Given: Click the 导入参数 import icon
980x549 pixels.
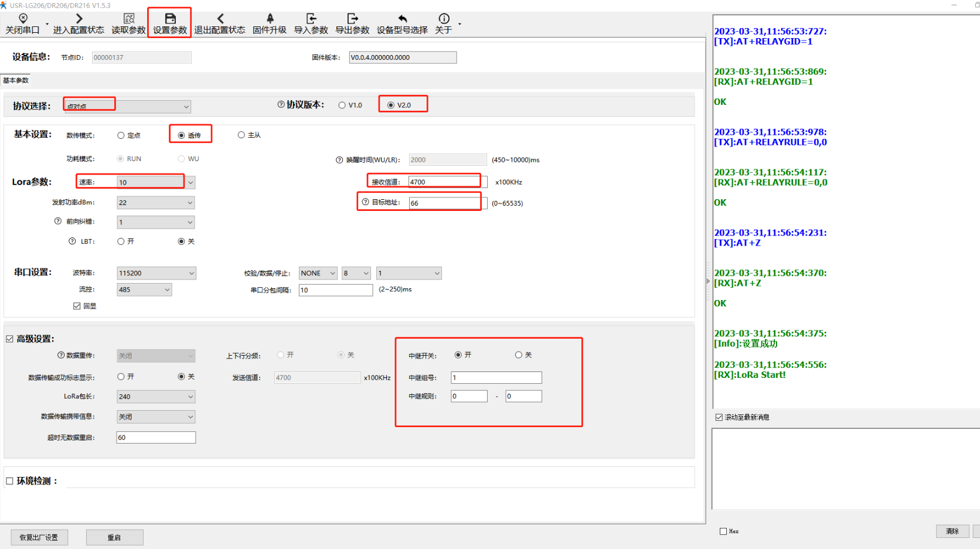Looking at the screenshot, I should (311, 19).
